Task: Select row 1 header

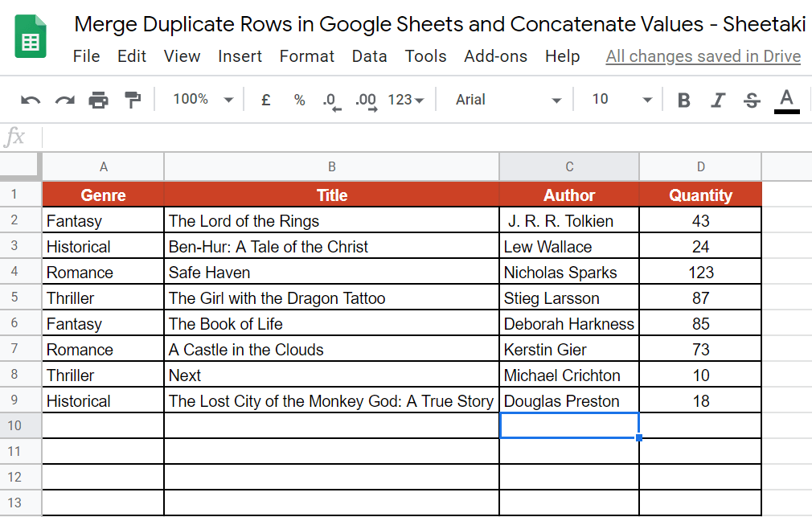Action: 20,195
